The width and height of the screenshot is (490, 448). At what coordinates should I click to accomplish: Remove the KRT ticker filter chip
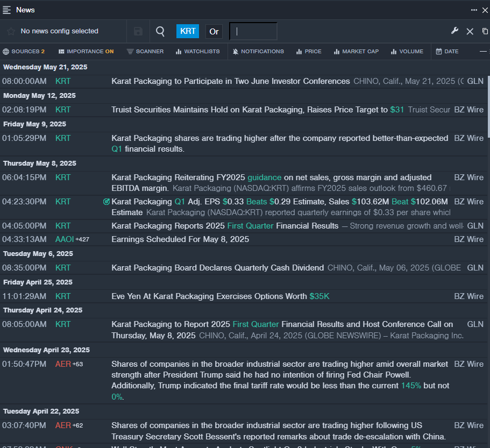point(188,31)
